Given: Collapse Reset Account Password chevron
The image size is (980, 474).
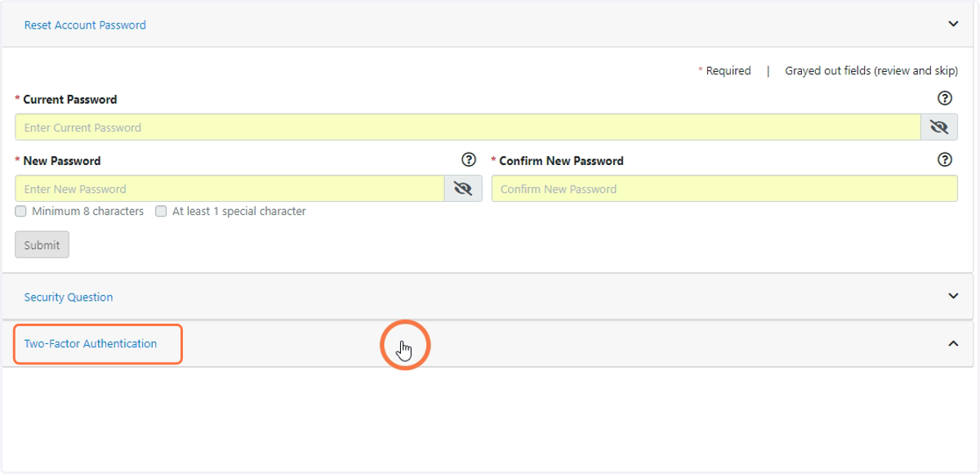Looking at the screenshot, I should click(953, 24).
